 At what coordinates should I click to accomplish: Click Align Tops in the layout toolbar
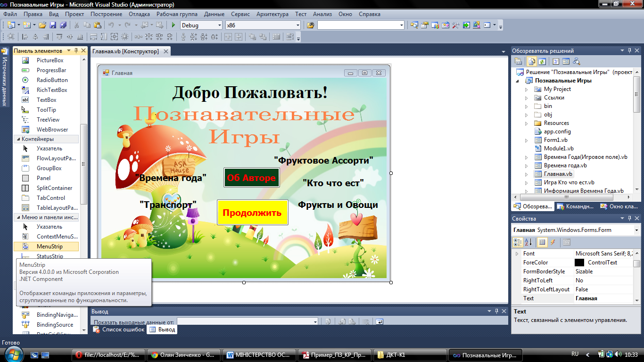coord(59,36)
